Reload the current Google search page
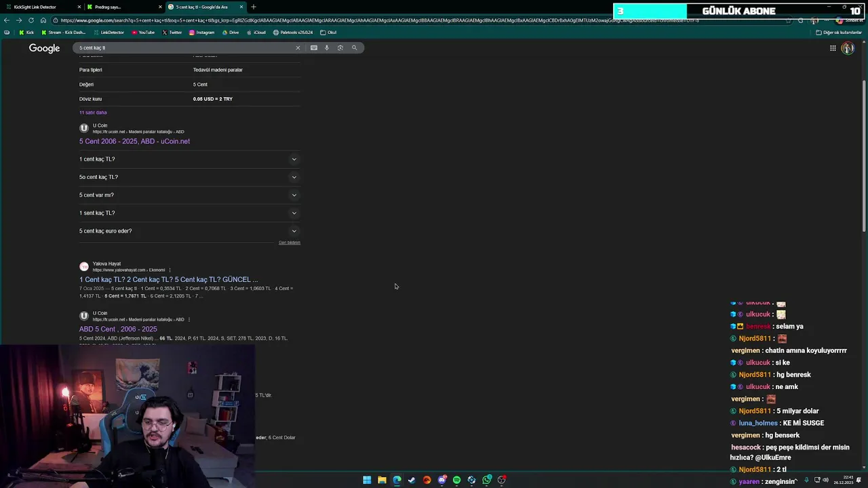 pos(31,20)
